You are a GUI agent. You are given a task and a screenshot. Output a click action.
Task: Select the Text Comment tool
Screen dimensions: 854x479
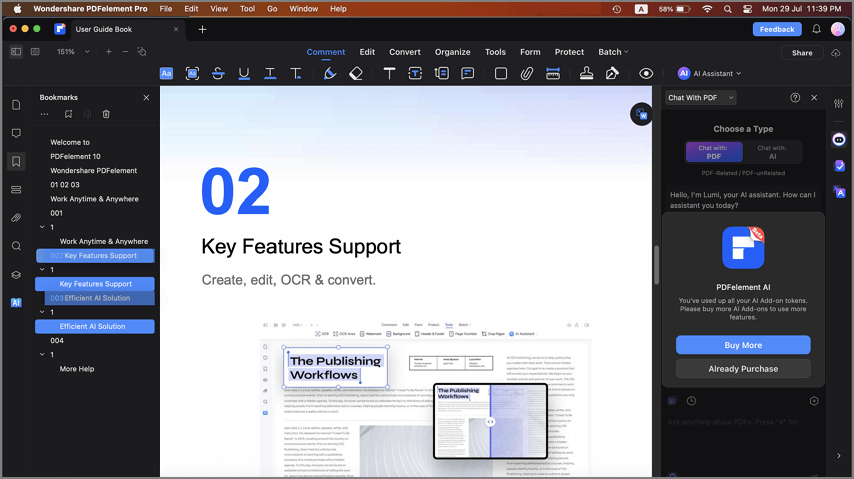click(389, 74)
